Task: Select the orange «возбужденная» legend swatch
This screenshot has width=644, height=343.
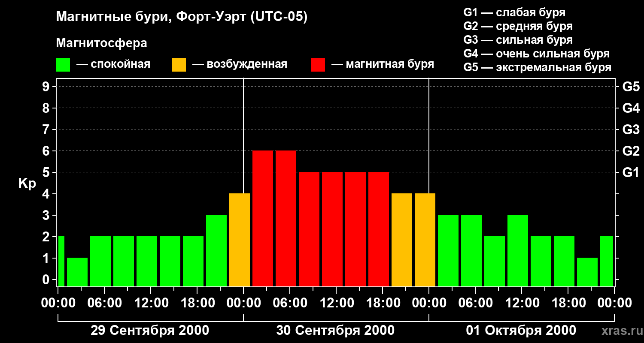Action: 179,65
